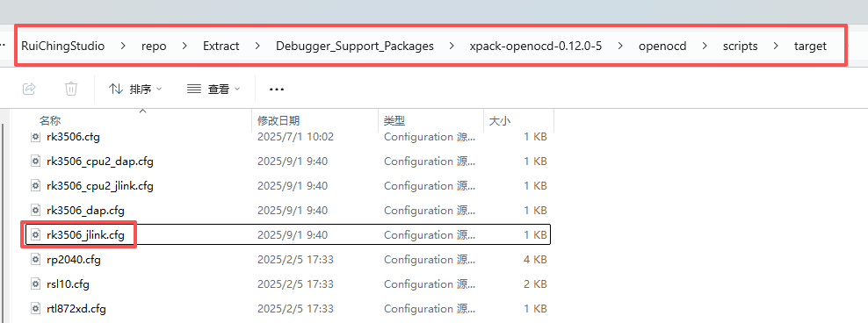Click the rk3506.cfg config file icon
Viewport: 868px width, 323px height.
pyautogui.click(x=35, y=137)
